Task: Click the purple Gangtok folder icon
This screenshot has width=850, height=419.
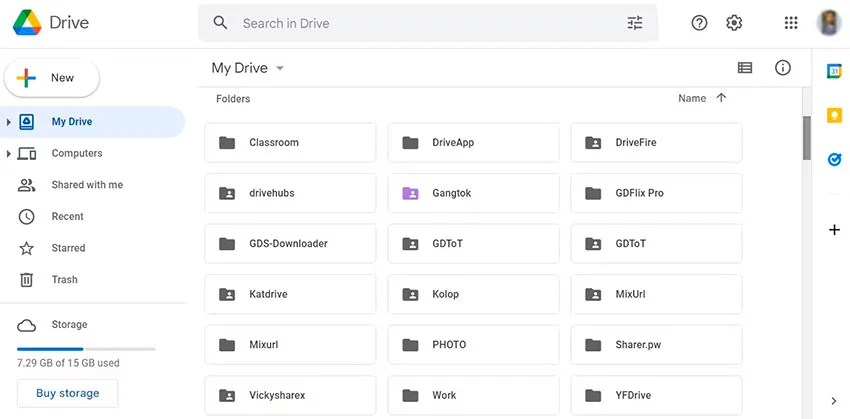Action: (410, 193)
